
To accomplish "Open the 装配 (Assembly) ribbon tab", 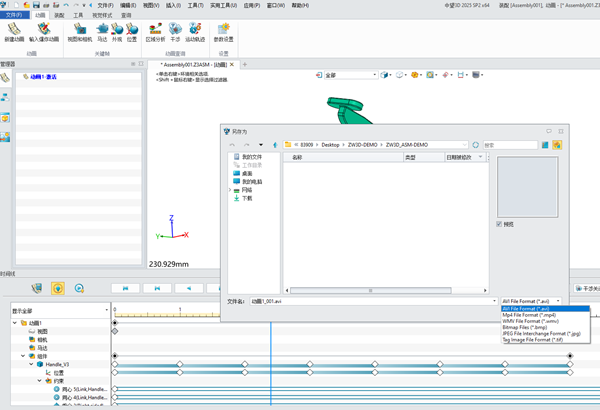I will [x=59, y=15].
